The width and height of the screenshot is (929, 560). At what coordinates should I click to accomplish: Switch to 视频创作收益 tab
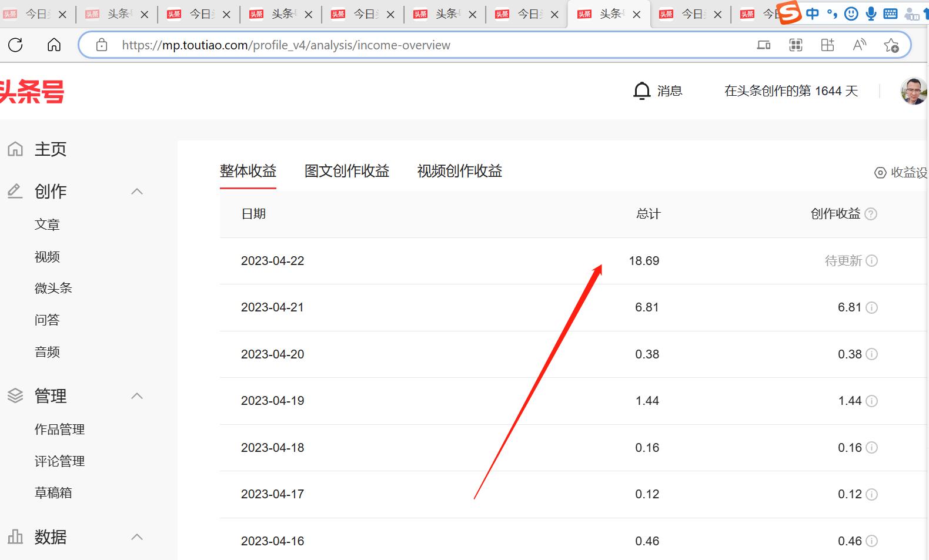(460, 171)
